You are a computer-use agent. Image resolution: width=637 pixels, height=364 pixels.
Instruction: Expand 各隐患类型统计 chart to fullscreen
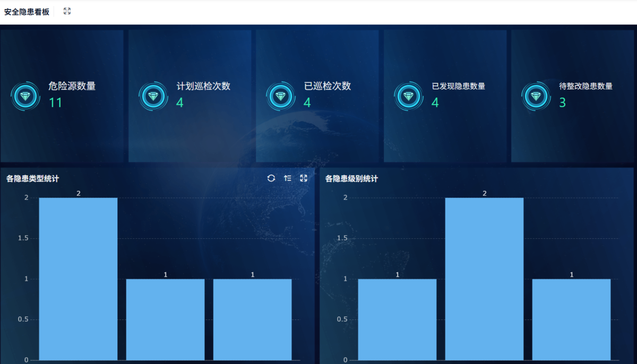(x=304, y=178)
